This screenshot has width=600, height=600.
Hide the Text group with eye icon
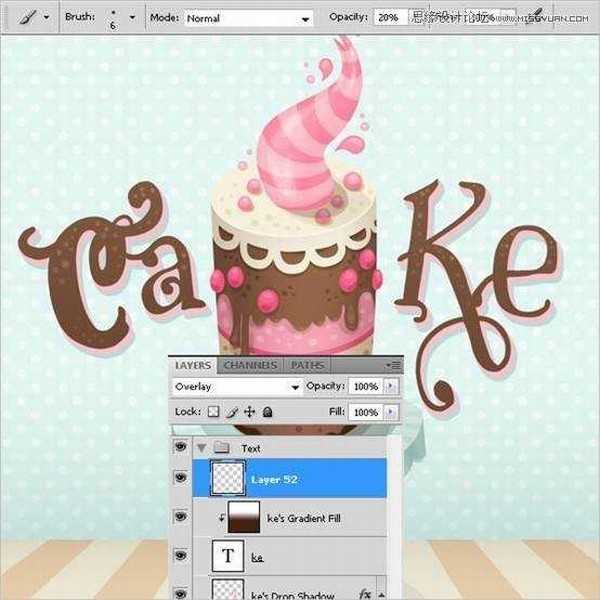180,448
